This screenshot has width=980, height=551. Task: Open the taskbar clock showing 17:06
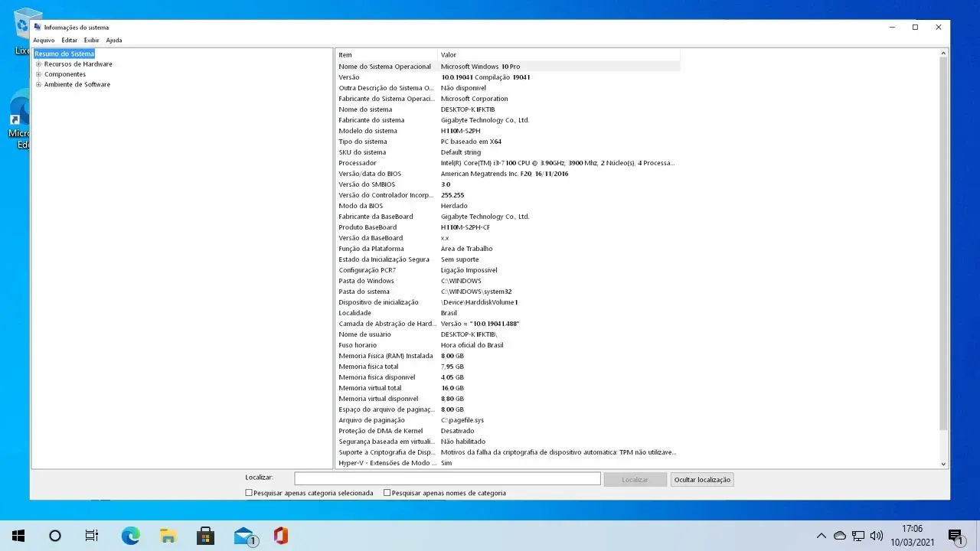912,536
